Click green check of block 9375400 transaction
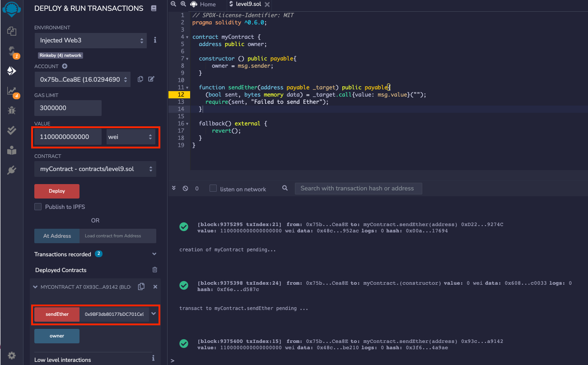 [x=184, y=344]
